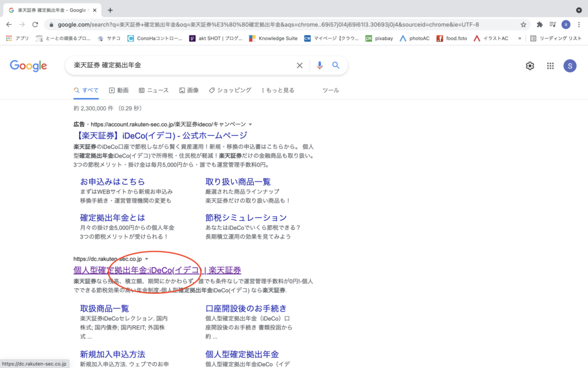Image resolution: width=588 pixels, height=368 pixels.
Task: Click into the Google search text field
Action: pos(178,66)
